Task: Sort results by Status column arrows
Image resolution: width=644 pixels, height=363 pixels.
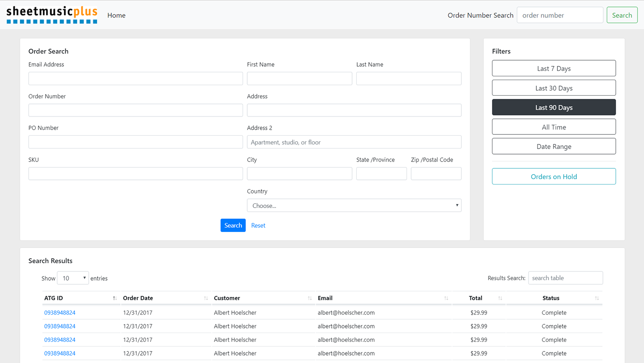Action: coord(597,298)
